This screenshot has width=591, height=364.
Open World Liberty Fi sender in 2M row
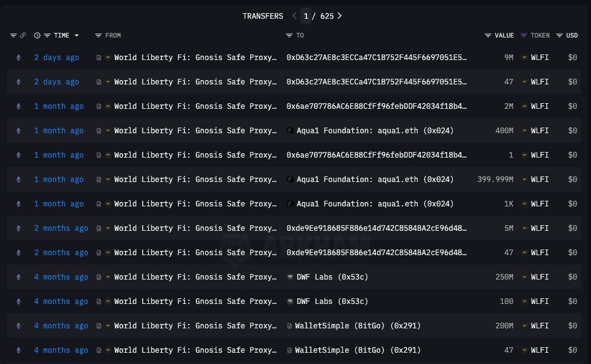point(195,106)
